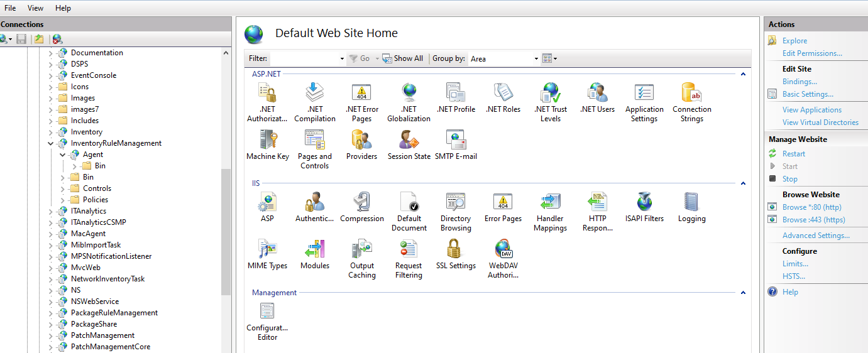Open Default Document feature
The width and height of the screenshot is (868, 353).
pos(409,212)
